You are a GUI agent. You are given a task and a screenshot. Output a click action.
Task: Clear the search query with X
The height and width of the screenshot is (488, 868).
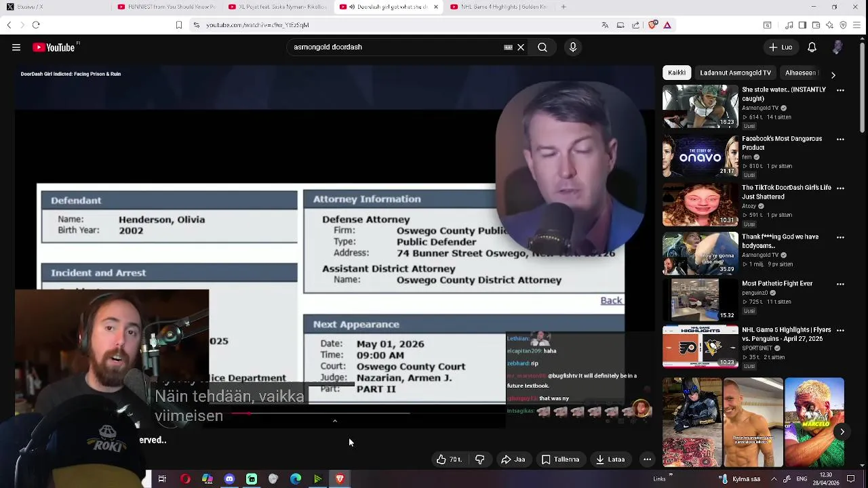point(521,47)
